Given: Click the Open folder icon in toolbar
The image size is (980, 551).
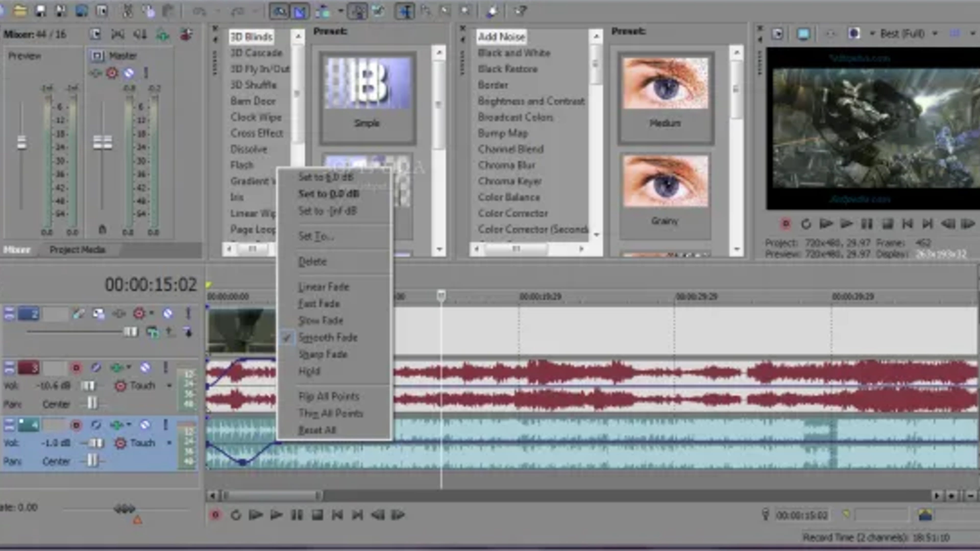Looking at the screenshot, I should (20, 11).
